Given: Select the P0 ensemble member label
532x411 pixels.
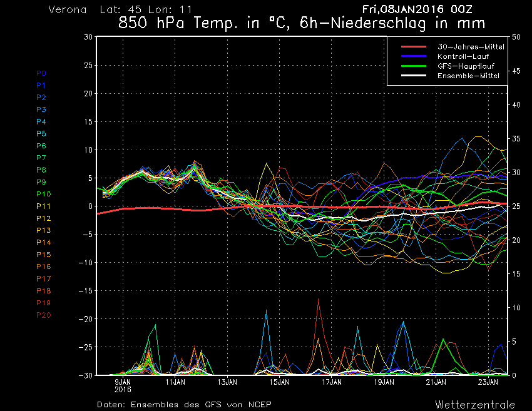Looking at the screenshot, I should click(x=41, y=73).
